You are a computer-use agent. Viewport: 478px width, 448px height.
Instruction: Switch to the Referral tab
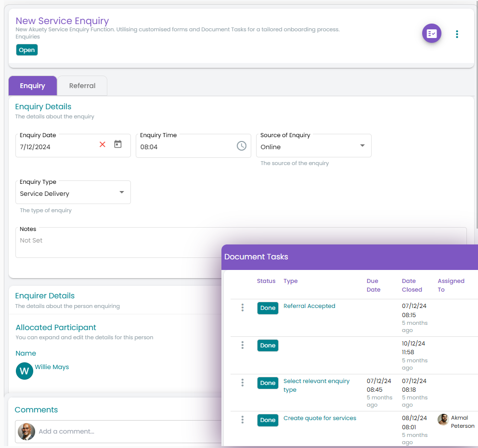(x=82, y=86)
